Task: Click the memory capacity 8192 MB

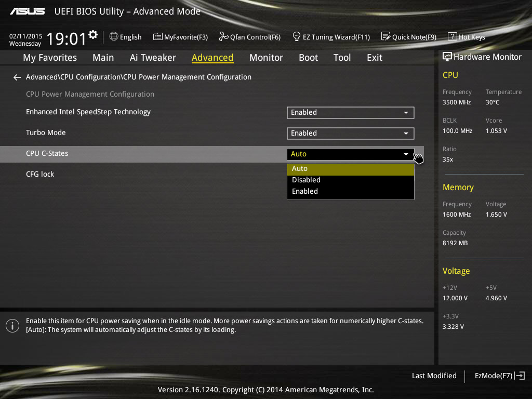Action: (455, 243)
